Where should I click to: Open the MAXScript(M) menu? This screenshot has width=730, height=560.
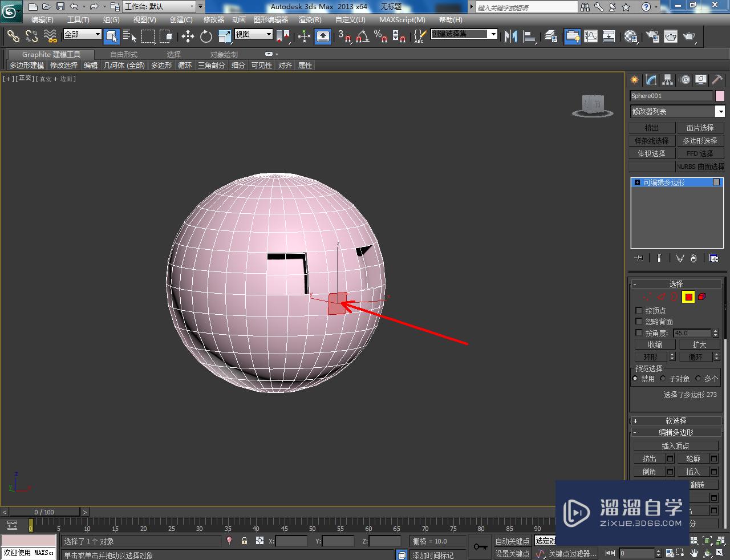click(402, 20)
